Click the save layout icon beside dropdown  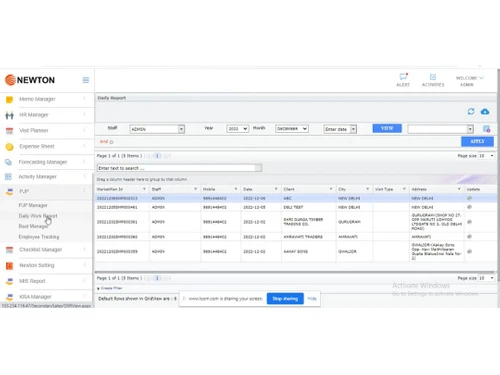pyautogui.click(x=486, y=129)
